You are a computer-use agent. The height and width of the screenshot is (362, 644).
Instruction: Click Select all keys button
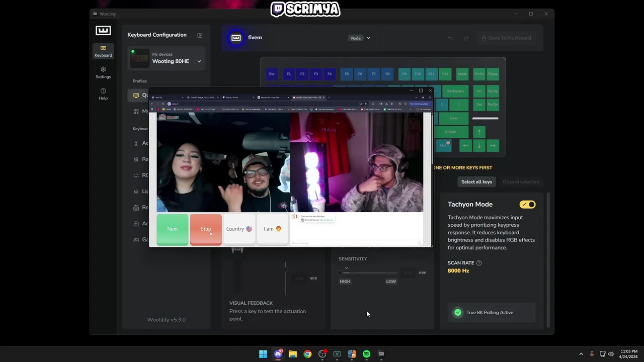click(x=476, y=182)
